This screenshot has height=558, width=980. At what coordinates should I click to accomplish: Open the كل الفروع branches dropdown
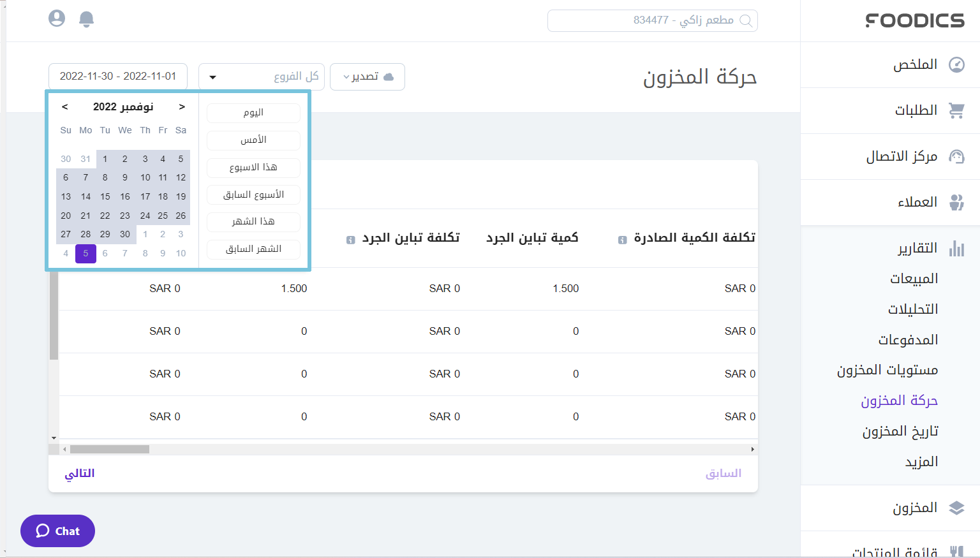pyautogui.click(x=262, y=76)
